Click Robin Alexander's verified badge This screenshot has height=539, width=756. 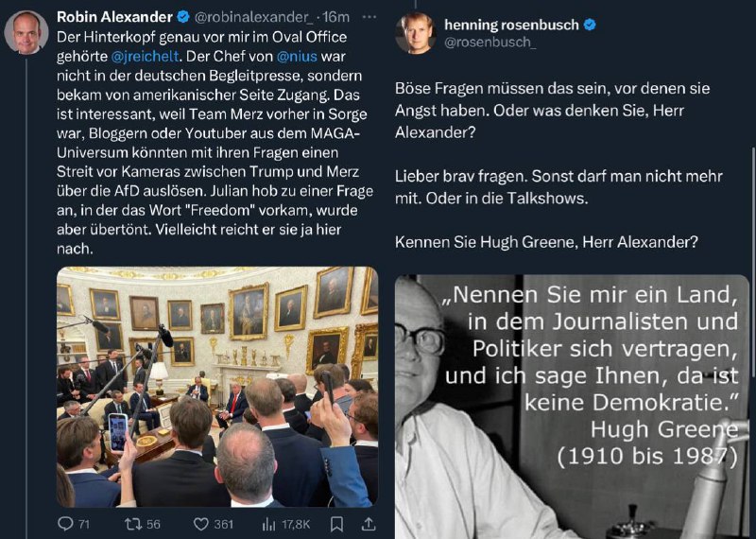[183, 17]
